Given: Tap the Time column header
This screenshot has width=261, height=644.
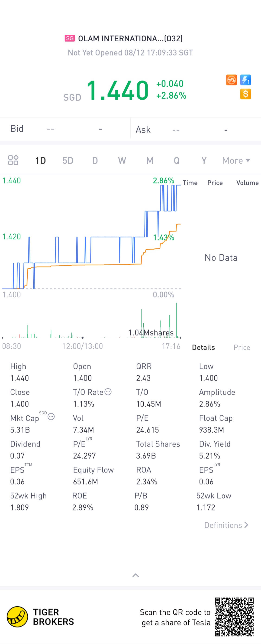Looking at the screenshot, I should (190, 183).
